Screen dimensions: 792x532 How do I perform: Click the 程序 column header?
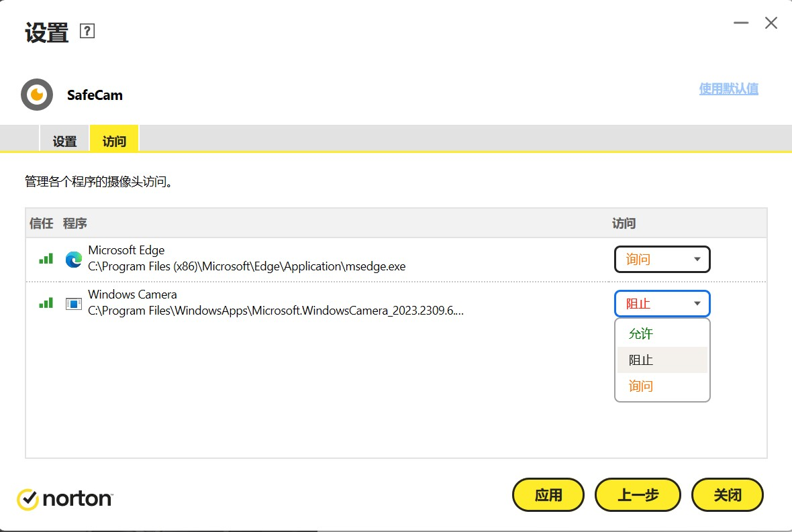[75, 223]
